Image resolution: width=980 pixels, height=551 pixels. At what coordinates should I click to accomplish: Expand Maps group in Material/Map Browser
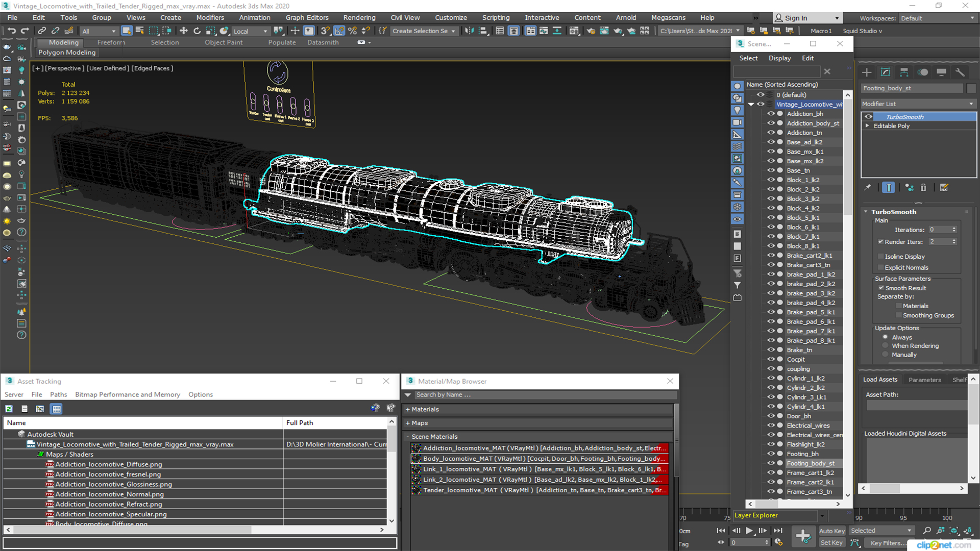coord(408,423)
